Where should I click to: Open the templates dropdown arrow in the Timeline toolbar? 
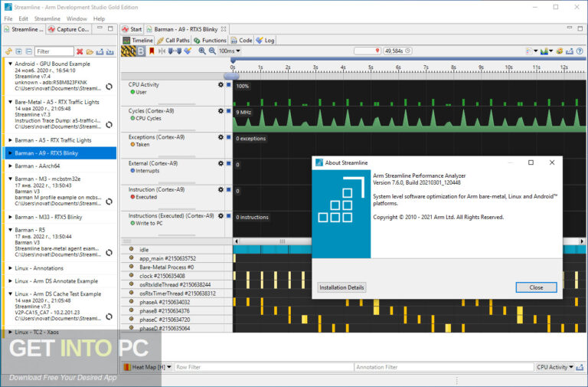tap(535, 51)
